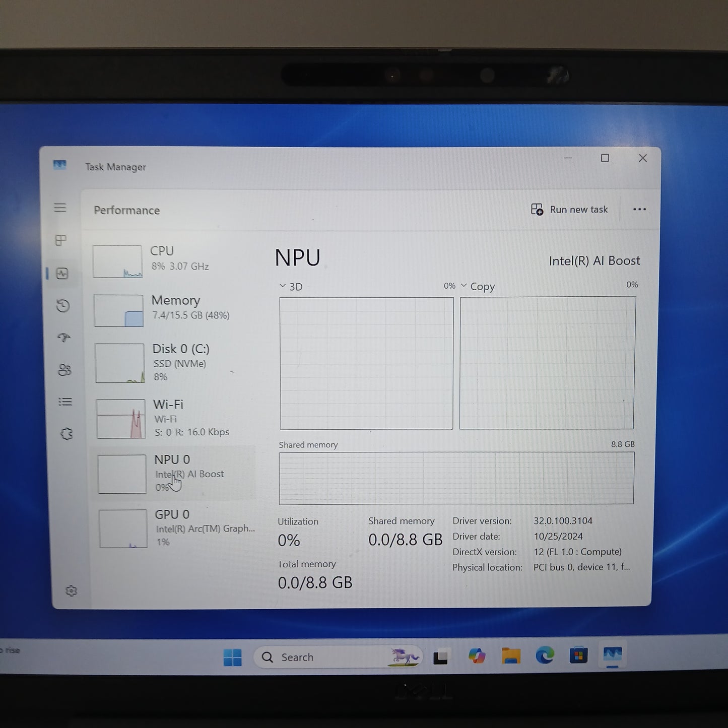Click the Intel(R) AI Boost heading
The height and width of the screenshot is (728, 728).
pos(594,261)
